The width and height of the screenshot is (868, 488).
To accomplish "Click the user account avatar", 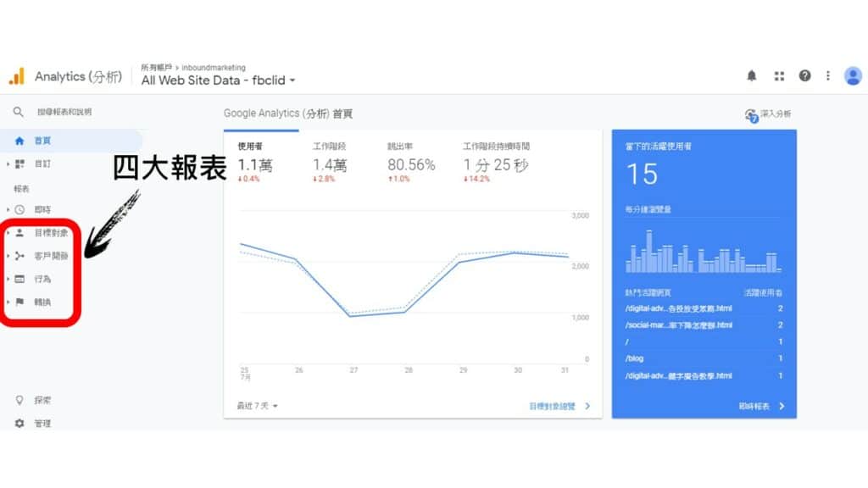I will coord(853,76).
